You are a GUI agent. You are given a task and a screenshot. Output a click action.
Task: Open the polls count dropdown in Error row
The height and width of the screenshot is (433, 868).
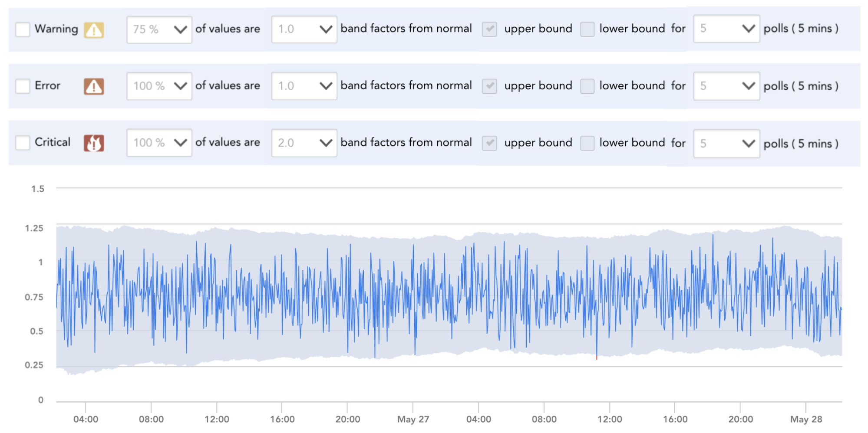pyautogui.click(x=726, y=86)
